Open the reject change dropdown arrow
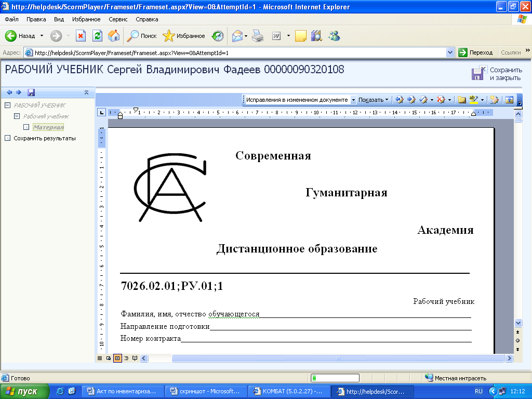 point(449,100)
